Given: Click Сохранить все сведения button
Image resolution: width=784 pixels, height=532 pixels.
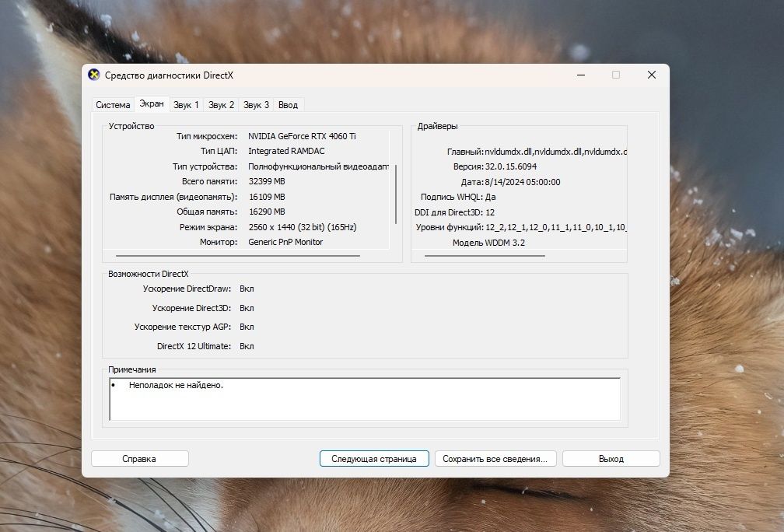Looking at the screenshot, I should 495,459.
